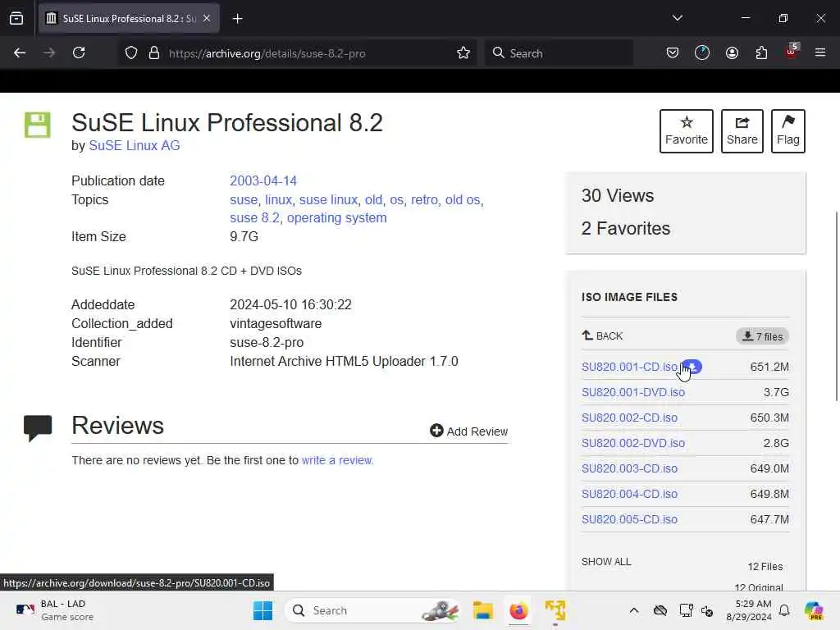Open a new tab with the plus button
Screen dimensions: 840x630
pos(237,19)
